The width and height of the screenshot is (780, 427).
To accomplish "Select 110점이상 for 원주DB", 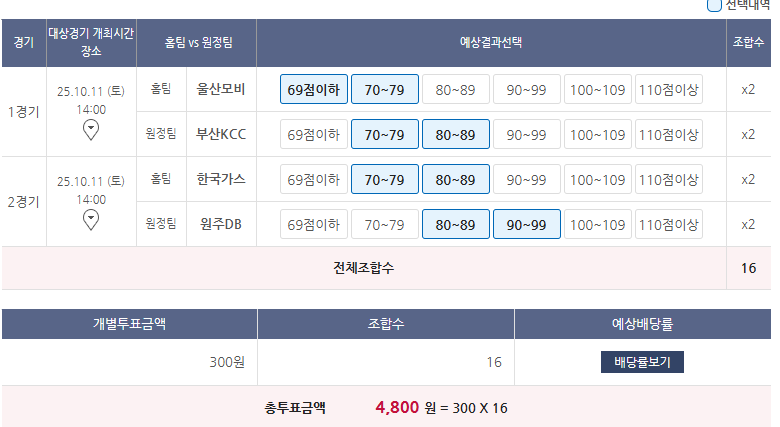I will [669, 224].
